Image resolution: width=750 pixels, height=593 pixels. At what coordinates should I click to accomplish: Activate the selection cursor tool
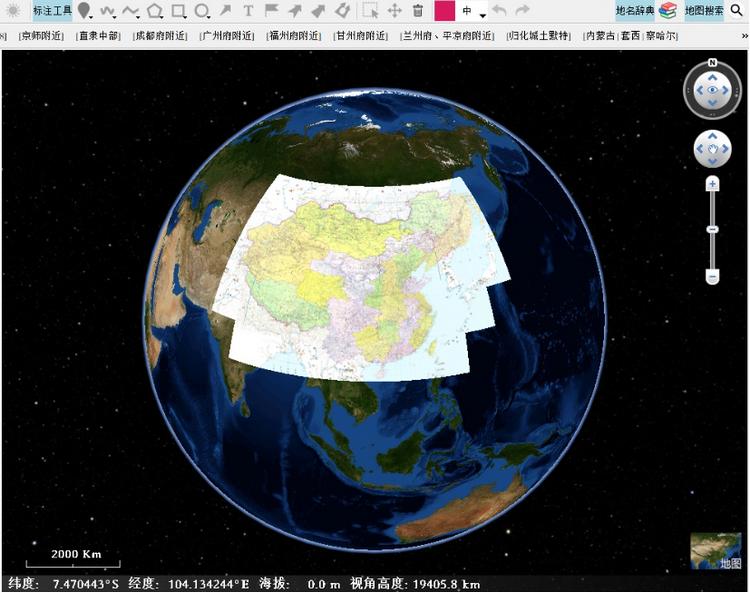(x=370, y=11)
